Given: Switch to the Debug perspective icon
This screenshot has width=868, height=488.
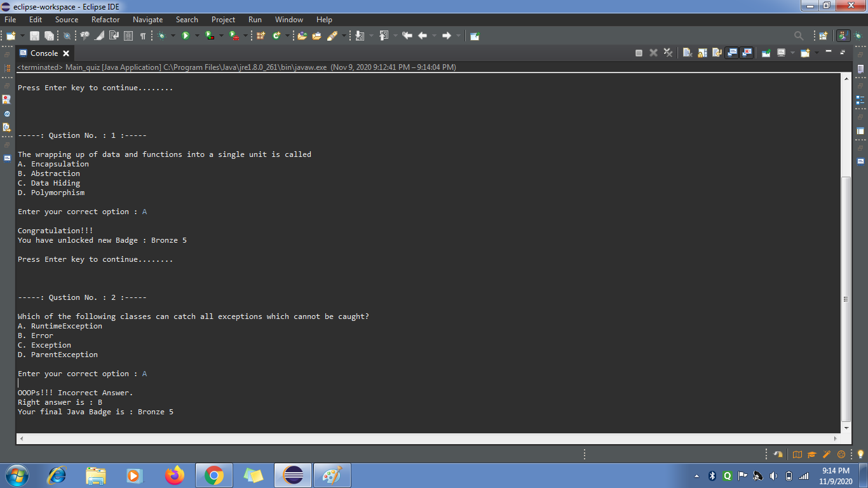Looking at the screenshot, I should [x=858, y=36].
